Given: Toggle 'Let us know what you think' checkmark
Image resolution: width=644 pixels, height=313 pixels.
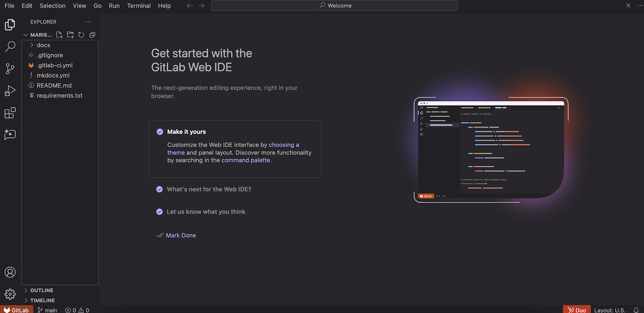Looking at the screenshot, I should pos(159,212).
